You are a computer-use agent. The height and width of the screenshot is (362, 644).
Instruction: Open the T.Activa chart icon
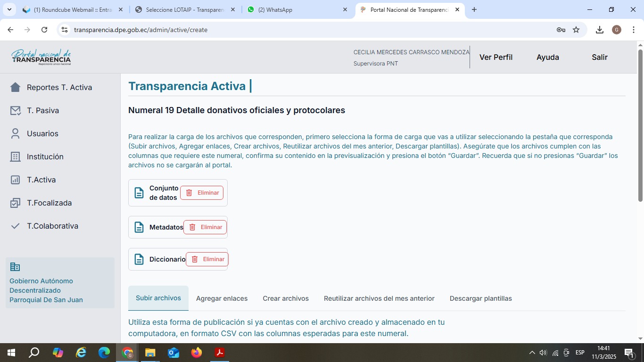[x=15, y=180]
